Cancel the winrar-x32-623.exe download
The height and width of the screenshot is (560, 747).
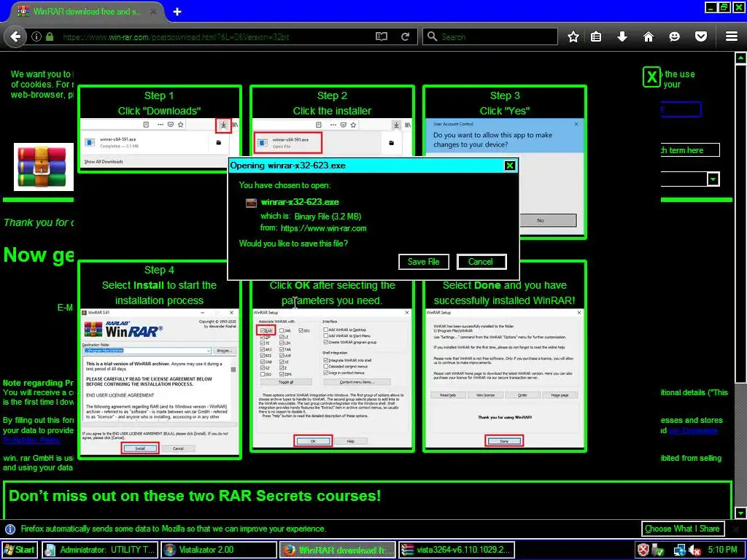(481, 262)
